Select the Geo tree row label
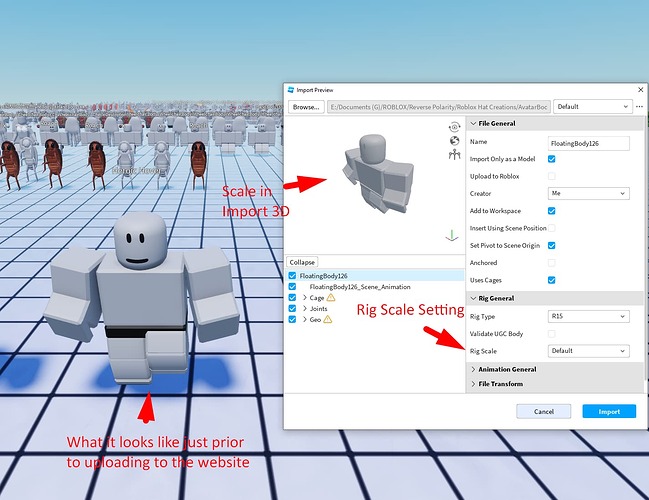Screen dimensions: 649x500 (315, 319)
